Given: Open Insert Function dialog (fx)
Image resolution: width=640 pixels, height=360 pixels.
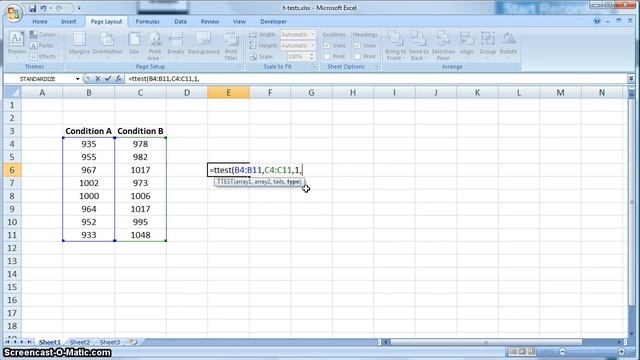Looking at the screenshot, I should 118,78.
